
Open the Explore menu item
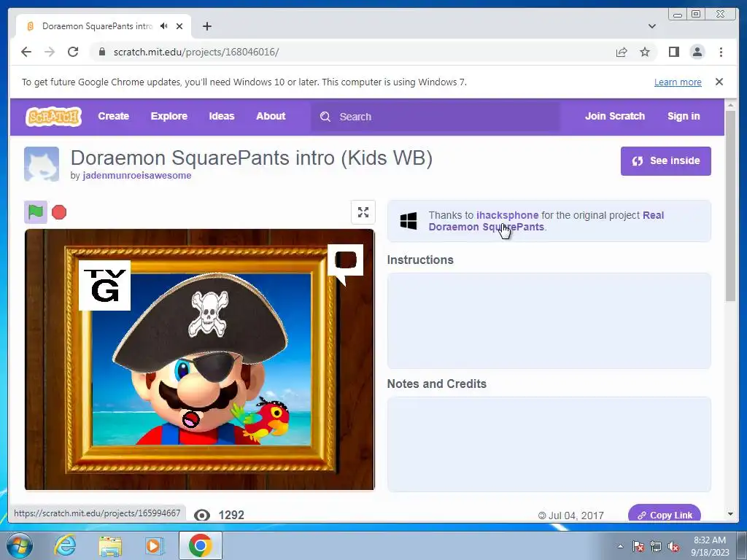[x=169, y=116]
